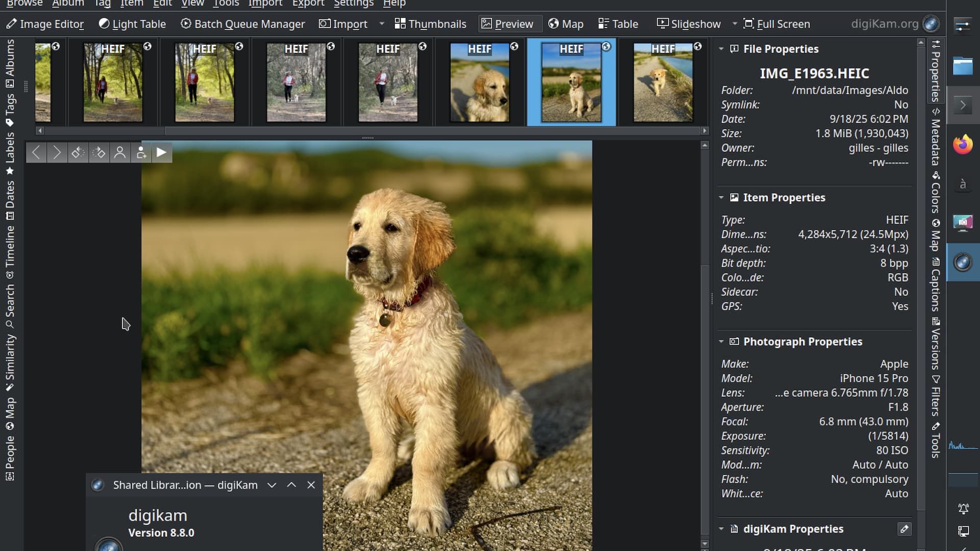This screenshot has width=980, height=551.
Task: Switch to Thumbnails view
Action: pyautogui.click(x=430, y=23)
